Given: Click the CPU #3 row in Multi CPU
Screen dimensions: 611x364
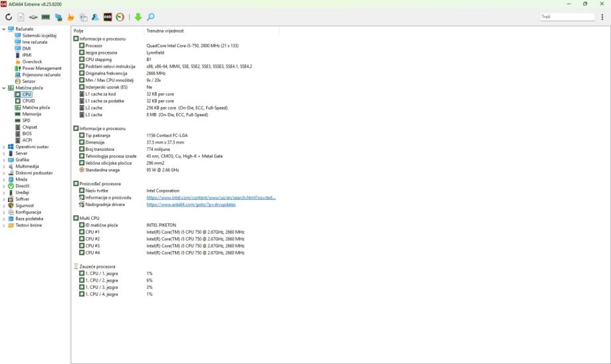Looking at the screenshot, I should coord(162,246).
